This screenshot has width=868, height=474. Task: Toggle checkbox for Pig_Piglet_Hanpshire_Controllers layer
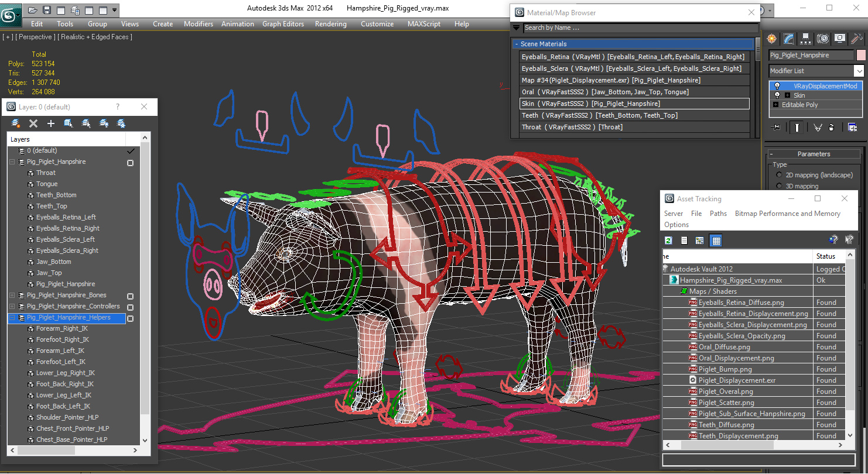click(130, 307)
